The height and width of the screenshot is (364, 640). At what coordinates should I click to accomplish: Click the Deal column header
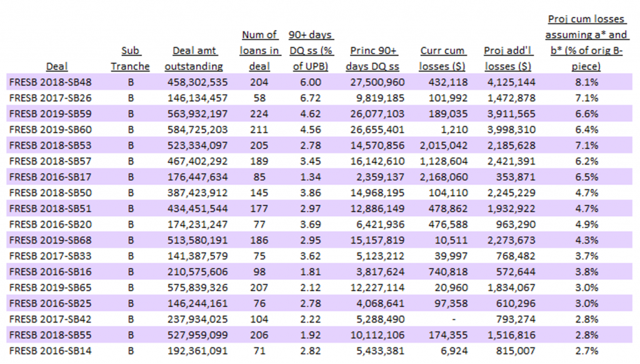click(x=57, y=66)
